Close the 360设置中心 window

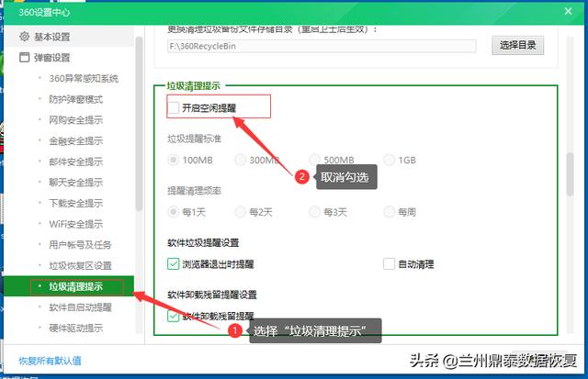pyautogui.click(x=568, y=11)
